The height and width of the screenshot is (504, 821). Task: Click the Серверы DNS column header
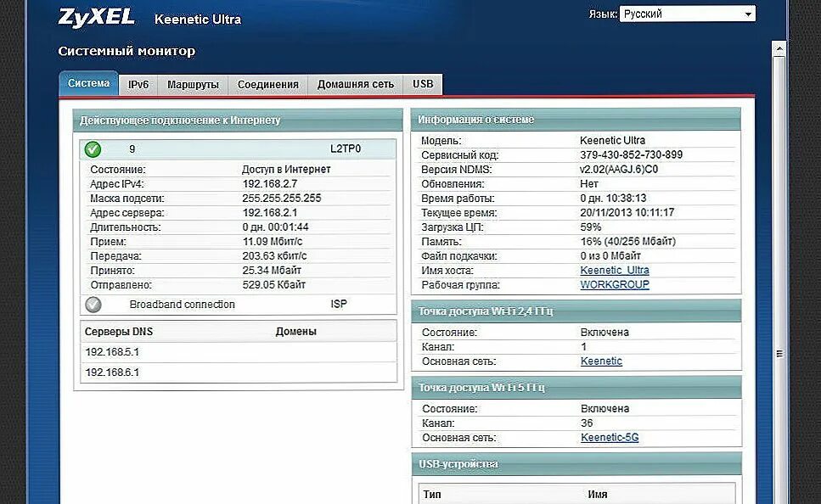coord(119,331)
